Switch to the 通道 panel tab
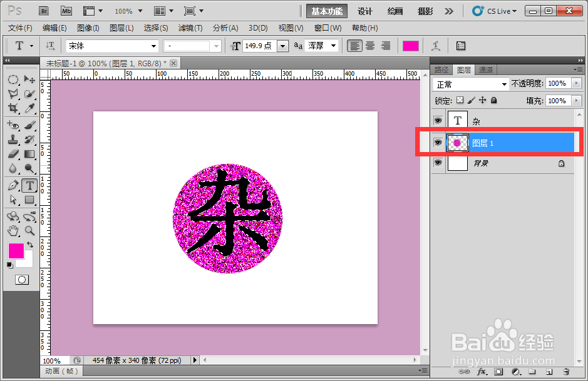 coord(485,69)
